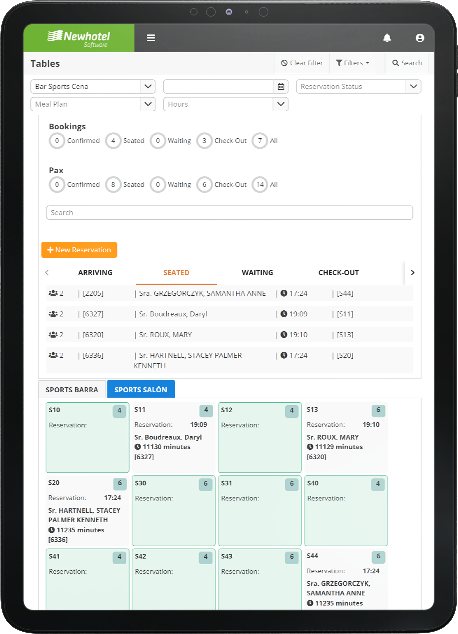Open Sr. ROUX, MARY reservation row
Screen dimensions: 458x634
pos(229,335)
